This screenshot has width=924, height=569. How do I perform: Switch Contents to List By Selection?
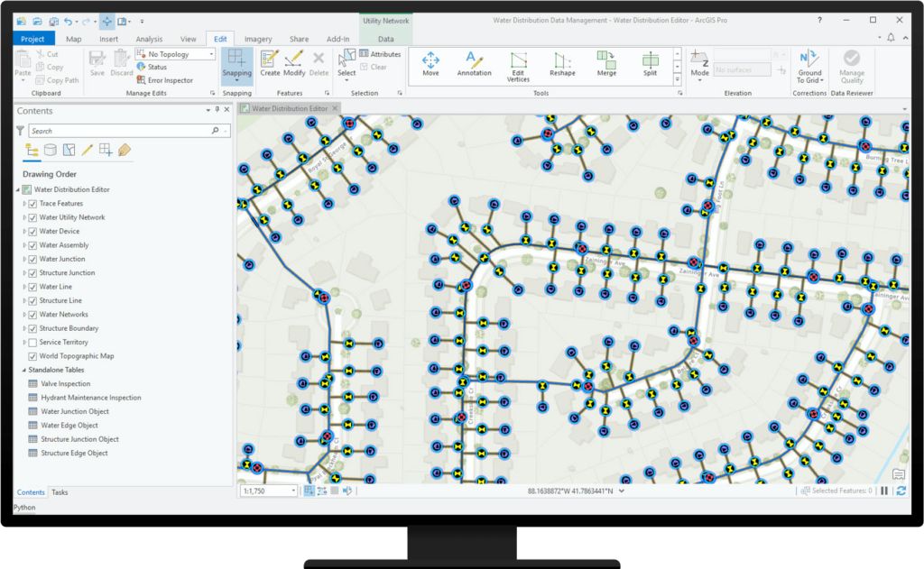[69, 151]
